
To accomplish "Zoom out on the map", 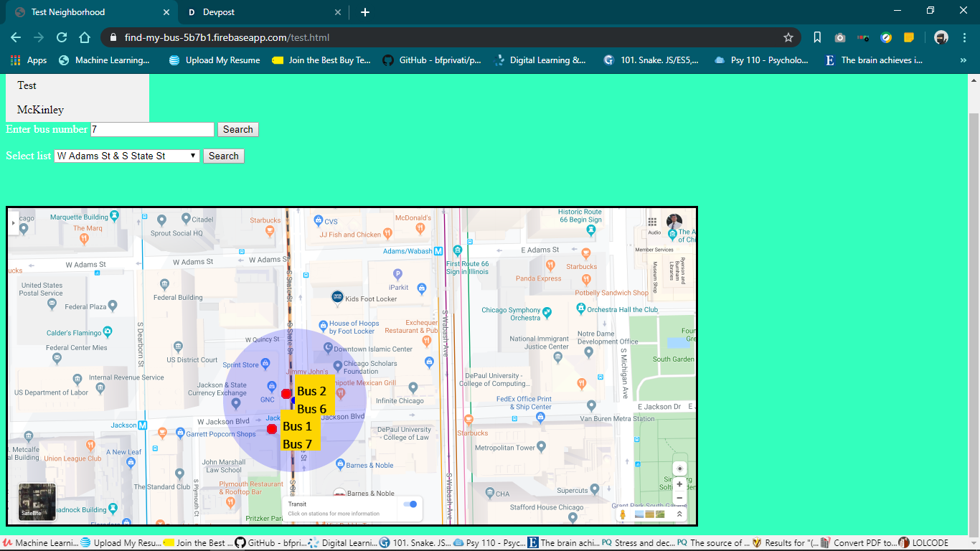I will 679,498.
